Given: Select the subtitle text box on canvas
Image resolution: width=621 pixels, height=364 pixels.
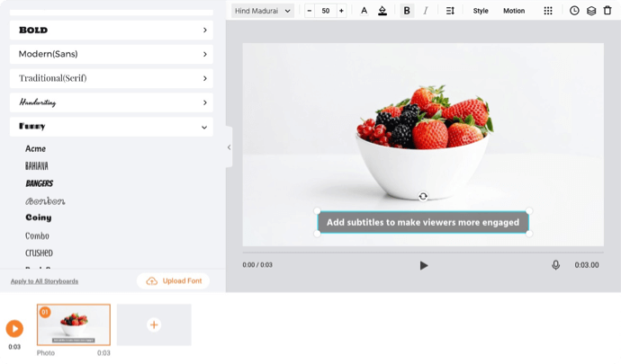Looking at the screenshot, I should point(423,222).
